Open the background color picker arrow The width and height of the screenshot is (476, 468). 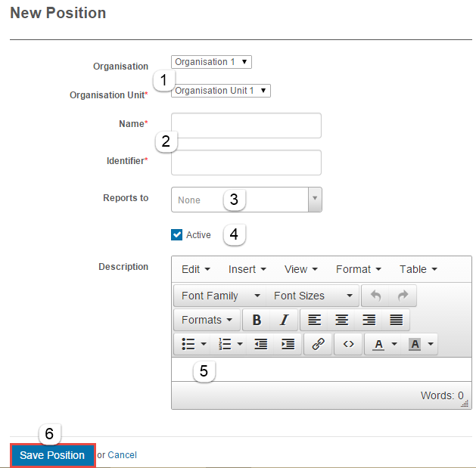(431, 344)
